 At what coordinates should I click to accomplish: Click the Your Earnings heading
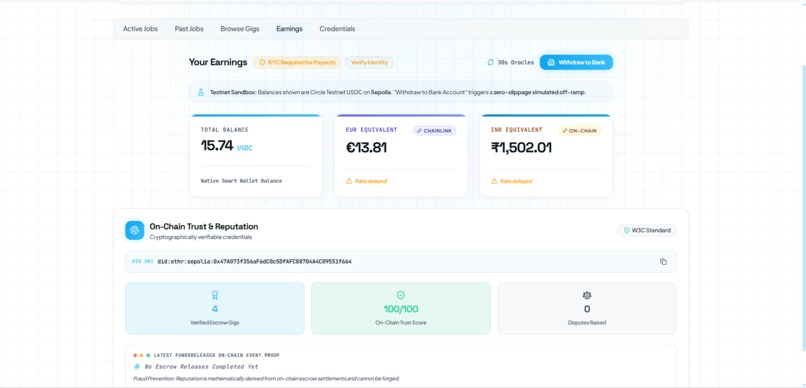click(x=218, y=62)
